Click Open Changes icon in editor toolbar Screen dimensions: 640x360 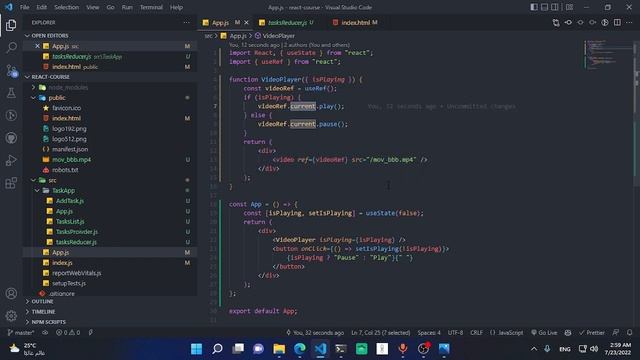(556, 22)
